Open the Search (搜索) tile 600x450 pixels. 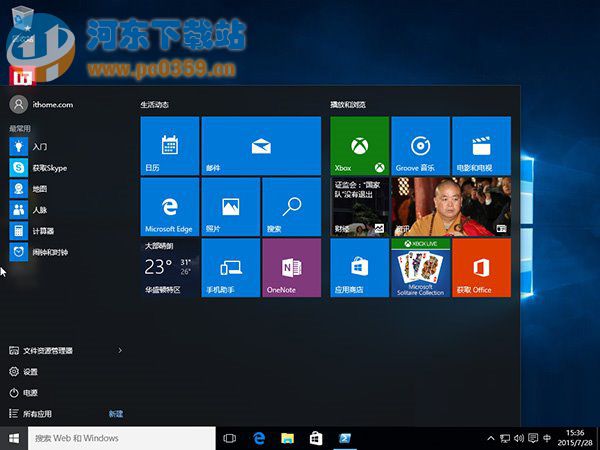[x=292, y=207]
